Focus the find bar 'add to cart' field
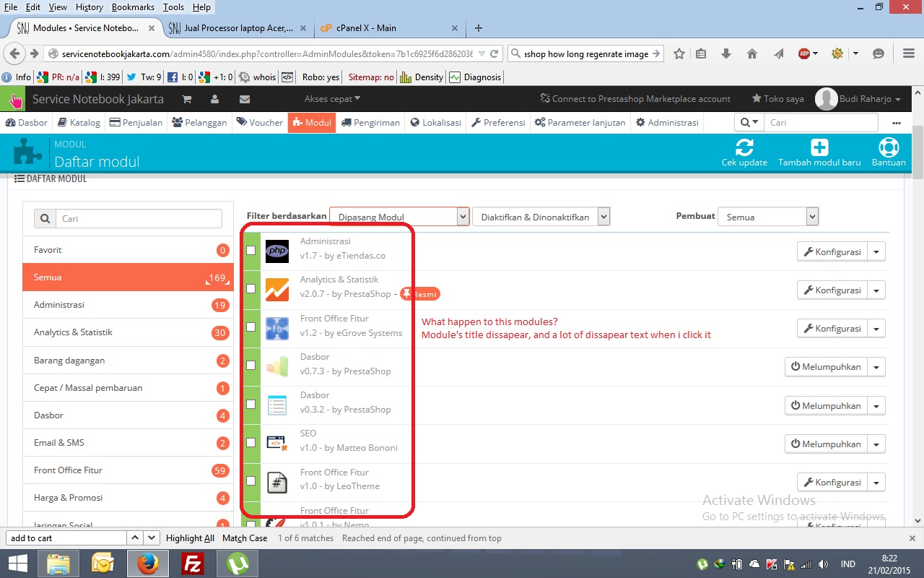The image size is (924, 578). click(66, 538)
